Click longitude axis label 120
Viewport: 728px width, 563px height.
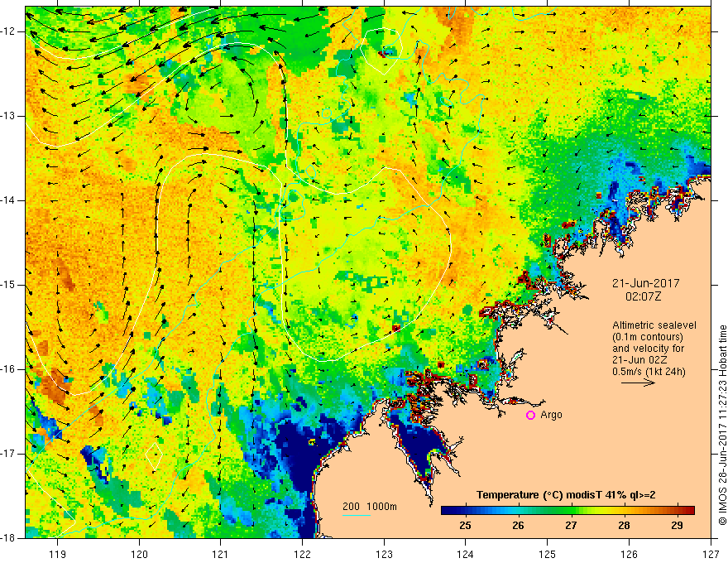tap(139, 554)
